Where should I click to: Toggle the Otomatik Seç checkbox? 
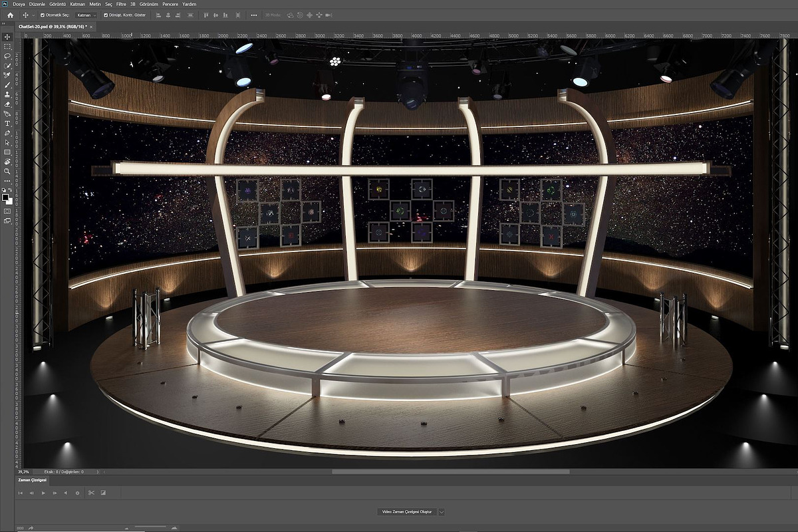pos(43,15)
